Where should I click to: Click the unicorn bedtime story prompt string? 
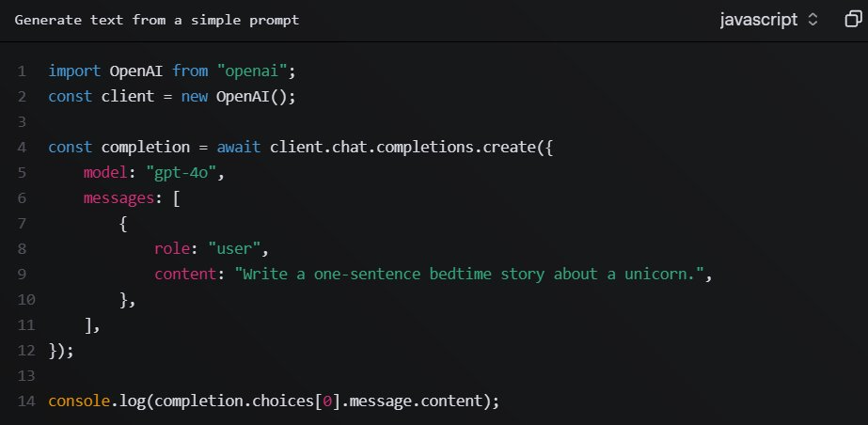pyautogui.click(x=469, y=275)
